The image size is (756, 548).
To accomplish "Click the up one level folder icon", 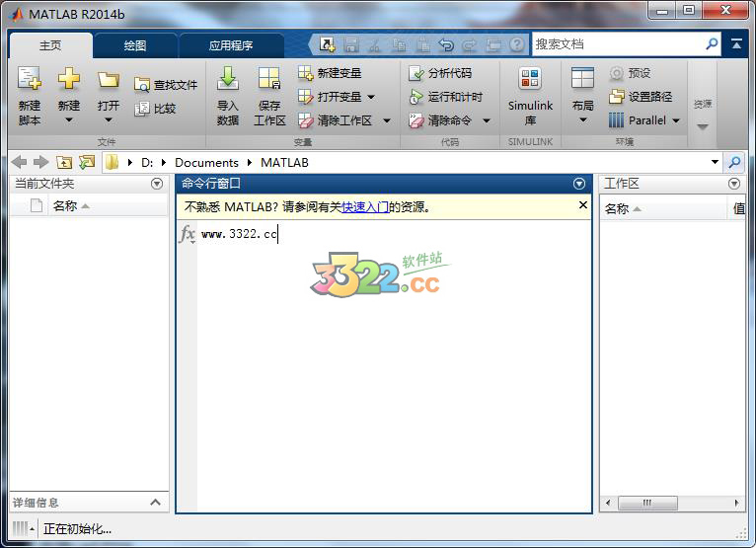I will tap(63, 162).
